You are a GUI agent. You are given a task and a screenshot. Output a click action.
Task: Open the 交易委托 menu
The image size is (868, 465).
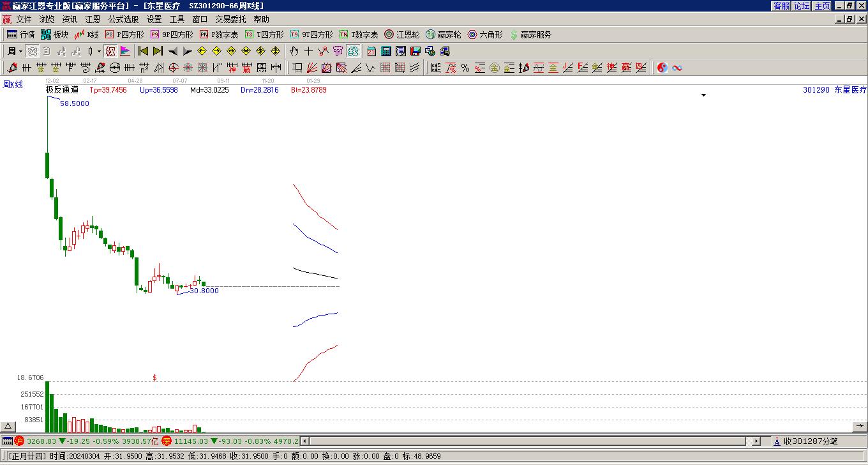click(230, 19)
